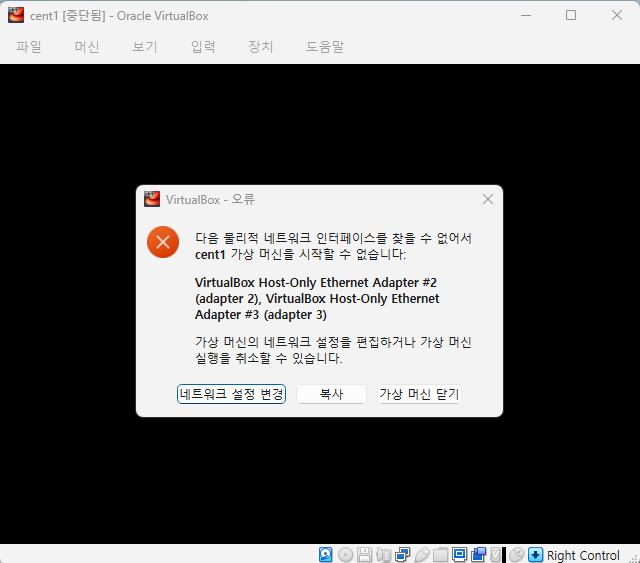Click the optical disc status icon

click(345, 555)
